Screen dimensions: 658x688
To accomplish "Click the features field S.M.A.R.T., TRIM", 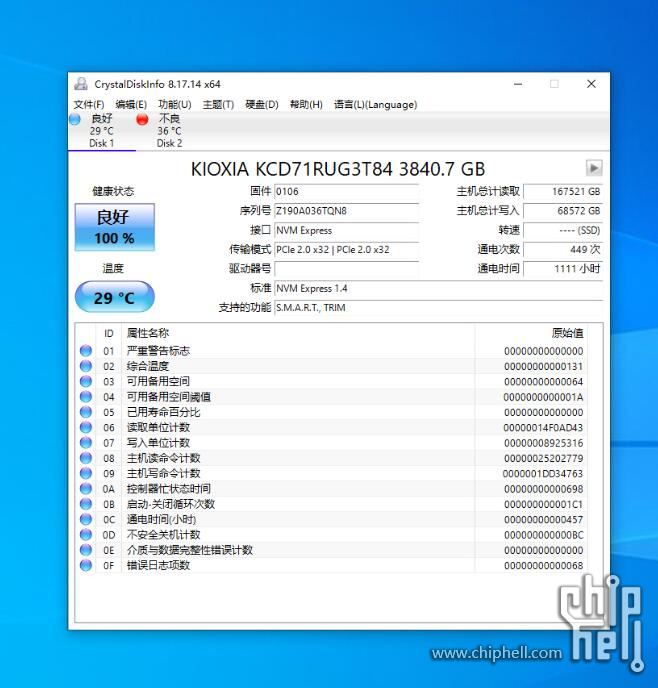I will tap(438, 308).
